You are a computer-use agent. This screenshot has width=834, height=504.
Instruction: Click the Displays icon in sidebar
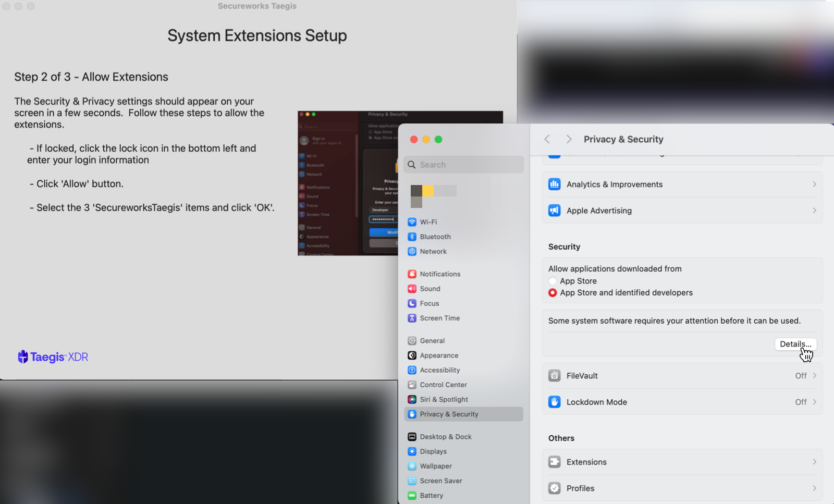pyautogui.click(x=412, y=451)
